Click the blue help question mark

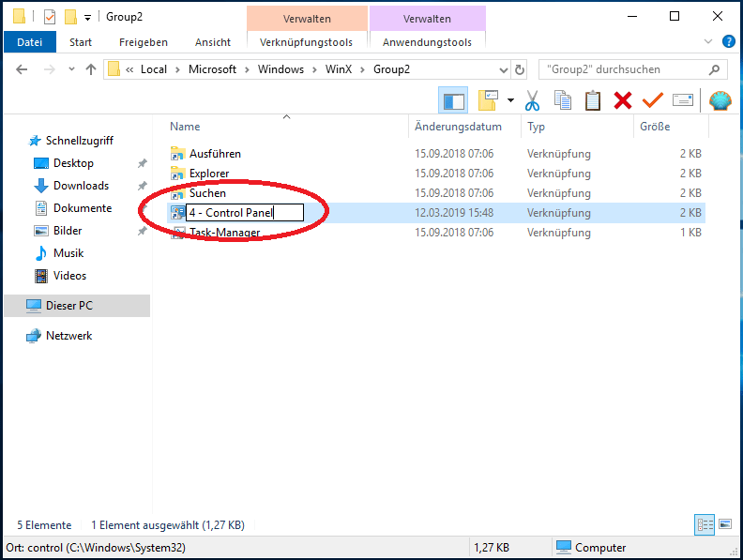pos(728,42)
